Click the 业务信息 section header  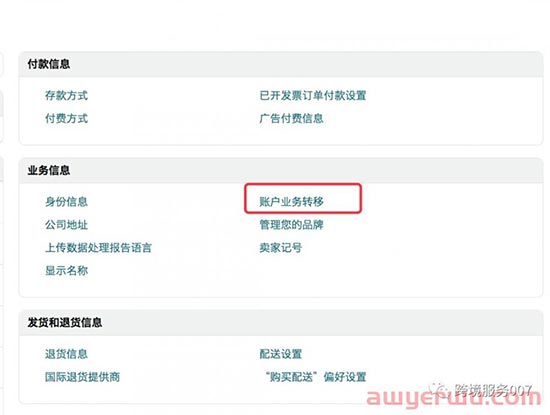pos(49,170)
